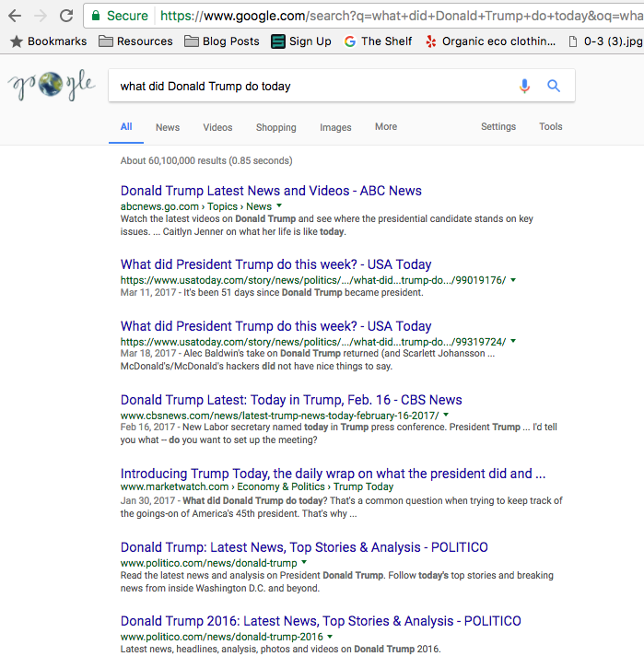The height and width of the screenshot is (668, 644).
Task: Open the Resources bookmark folder
Action: [x=135, y=41]
